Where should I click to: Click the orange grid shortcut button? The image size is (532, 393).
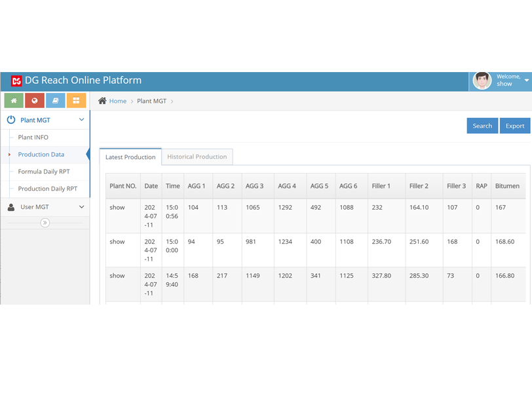(x=76, y=101)
